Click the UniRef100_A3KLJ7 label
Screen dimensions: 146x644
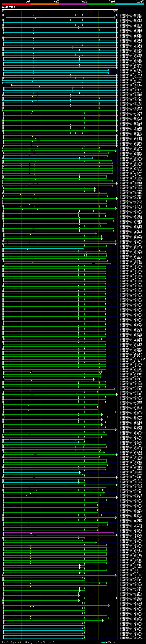click(131, 249)
